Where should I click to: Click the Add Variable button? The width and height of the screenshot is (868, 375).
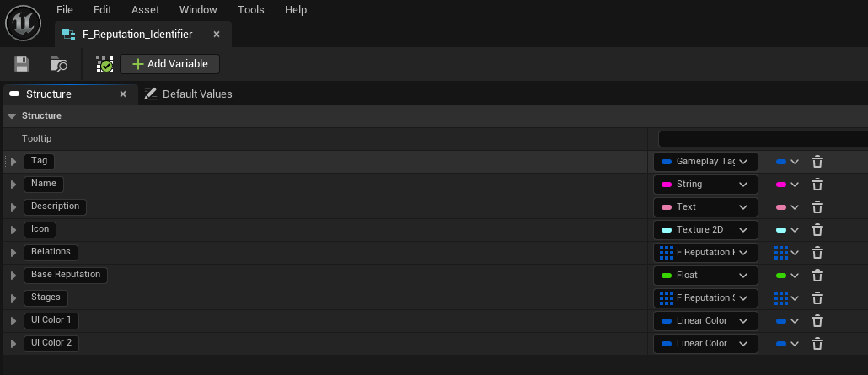coord(170,64)
